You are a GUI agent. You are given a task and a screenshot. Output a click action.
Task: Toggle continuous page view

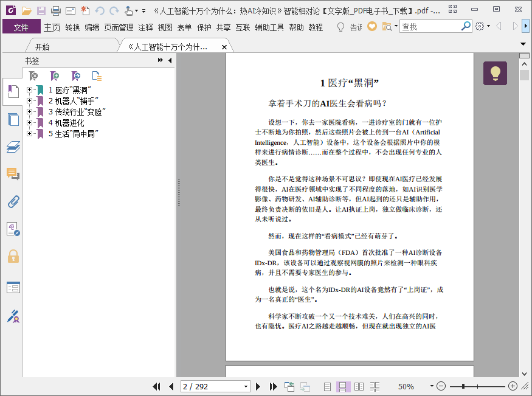click(343, 386)
